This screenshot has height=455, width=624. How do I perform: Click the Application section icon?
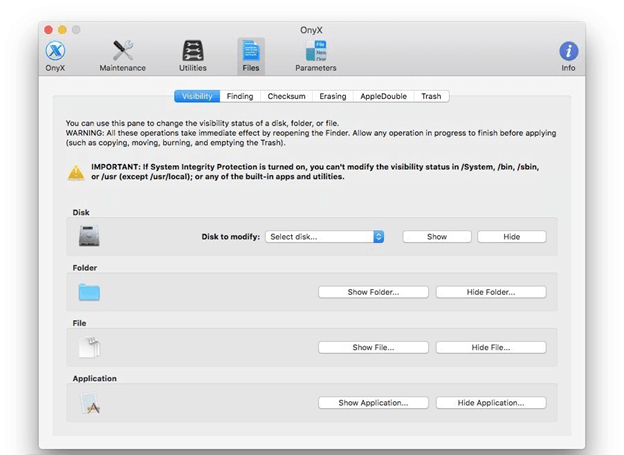pyautogui.click(x=89, y=403)
